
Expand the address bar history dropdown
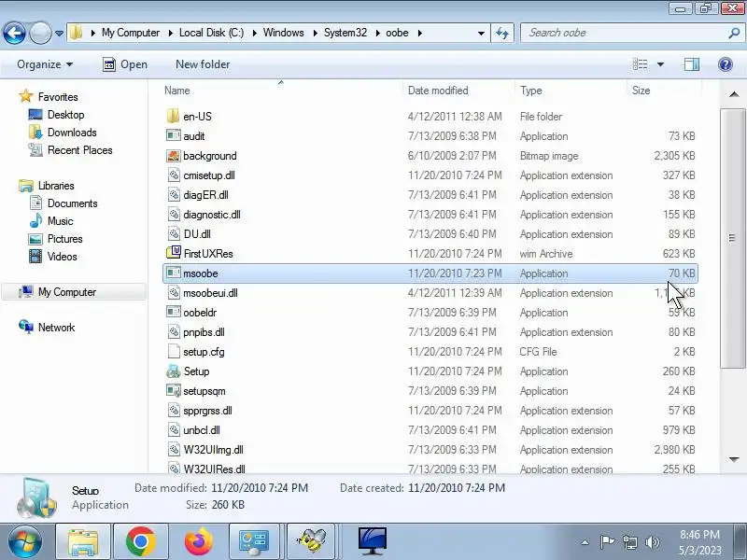[481, 34]
